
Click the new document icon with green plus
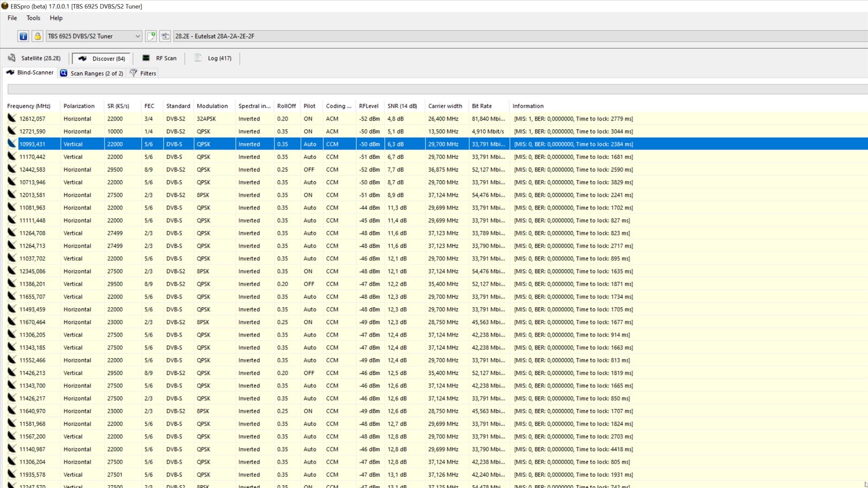point(151,36)
